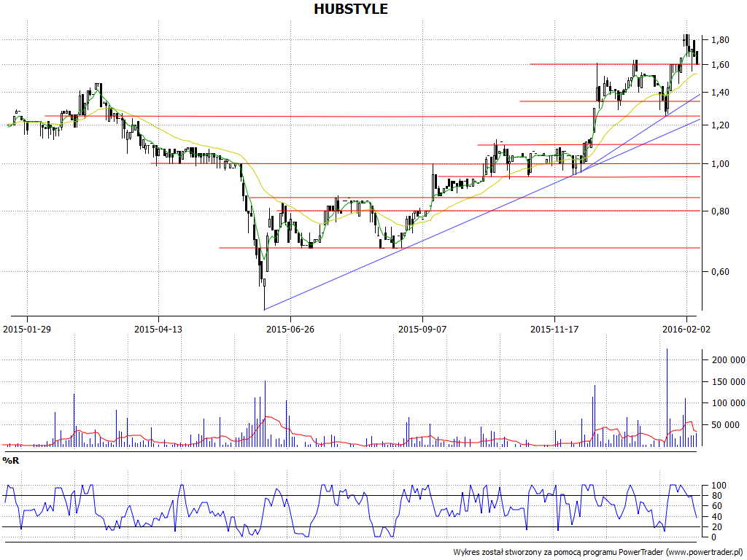This screenshot has width=747, height=560.
Task: Click the 40 level on %R axis
Action: pyautogui.click(x=716, y=517)
